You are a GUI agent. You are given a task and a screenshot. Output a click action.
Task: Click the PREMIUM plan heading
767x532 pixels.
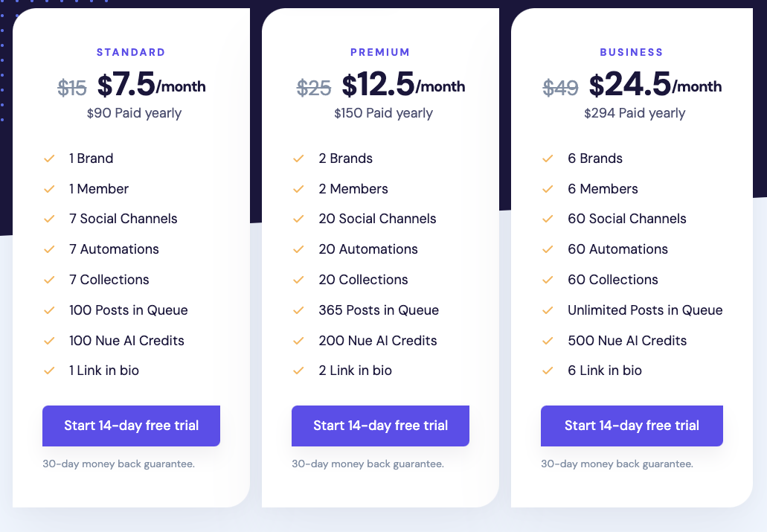pyautogui.click(x=380, y=53)
